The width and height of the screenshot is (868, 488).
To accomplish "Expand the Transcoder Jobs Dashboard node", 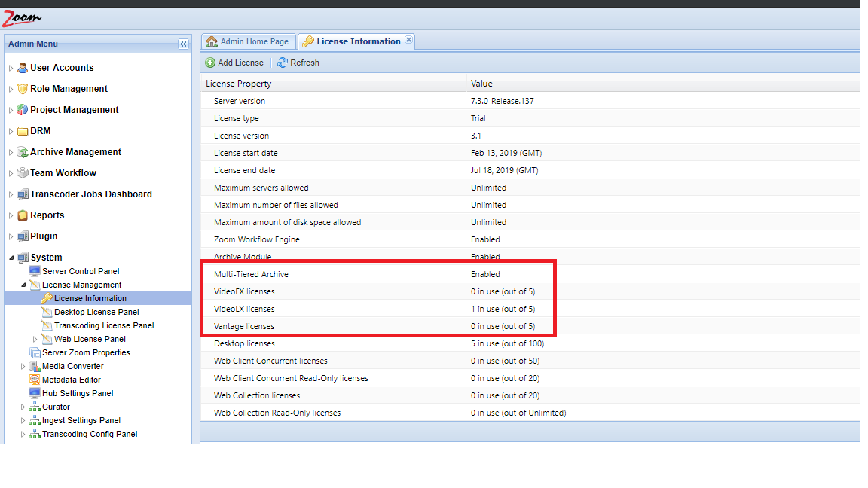I will pos(11,194).
